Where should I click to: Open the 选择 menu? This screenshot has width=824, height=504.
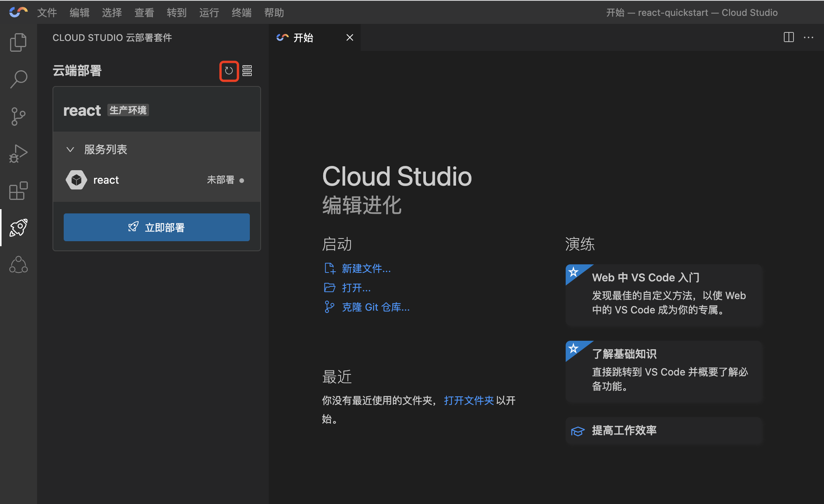(x=112, y=13)
